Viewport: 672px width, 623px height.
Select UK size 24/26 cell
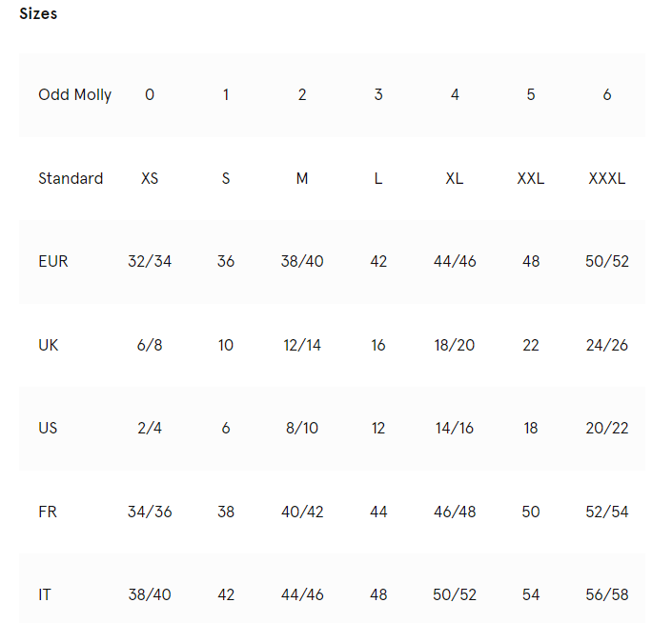(x=607, y=345)
